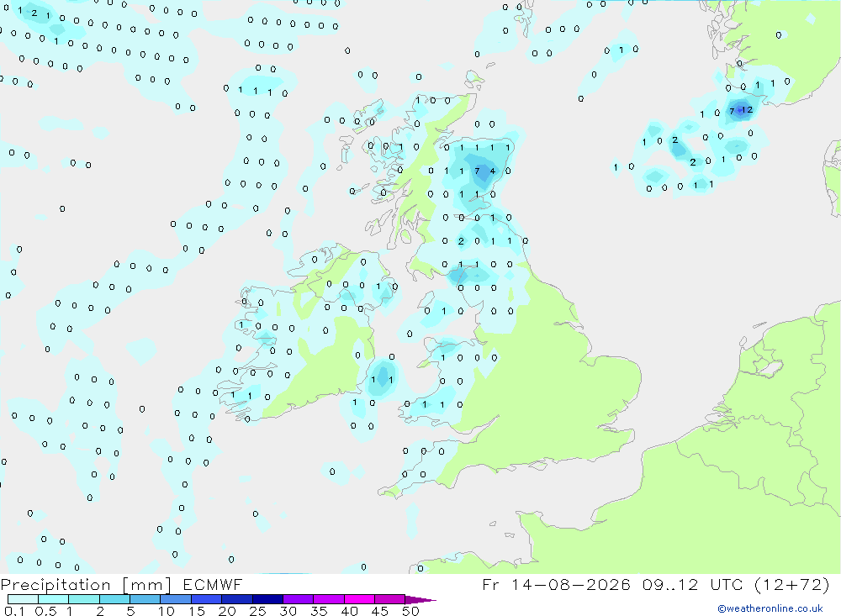Click the legend swatch between 25 and 30
The image size is (841, 616).
click(267, 599)
